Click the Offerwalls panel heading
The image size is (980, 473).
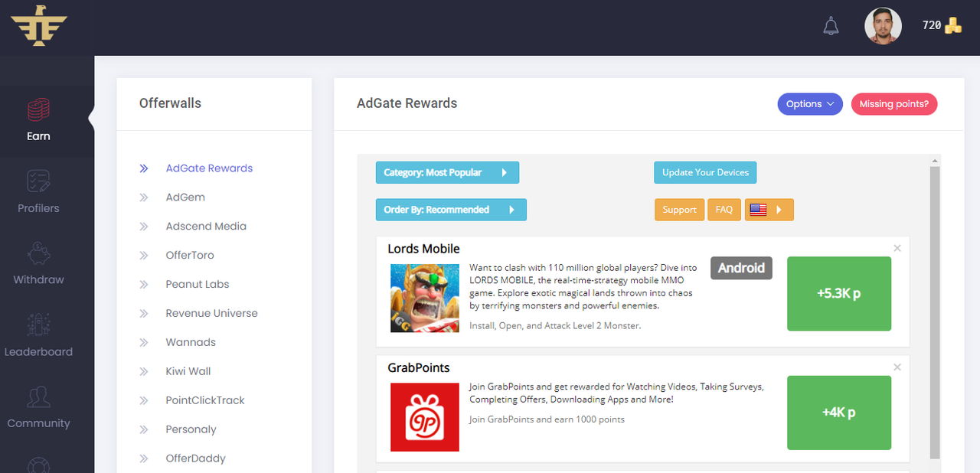click(170, 103)
